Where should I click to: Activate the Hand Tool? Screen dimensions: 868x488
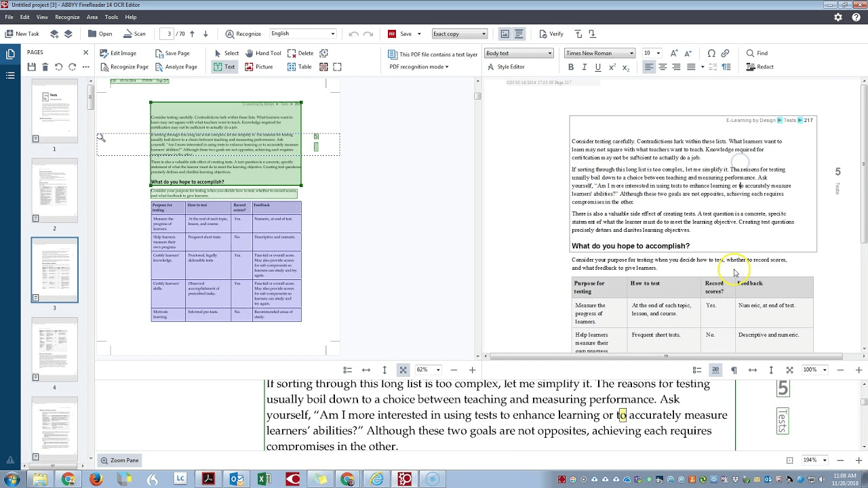[263, 54]
